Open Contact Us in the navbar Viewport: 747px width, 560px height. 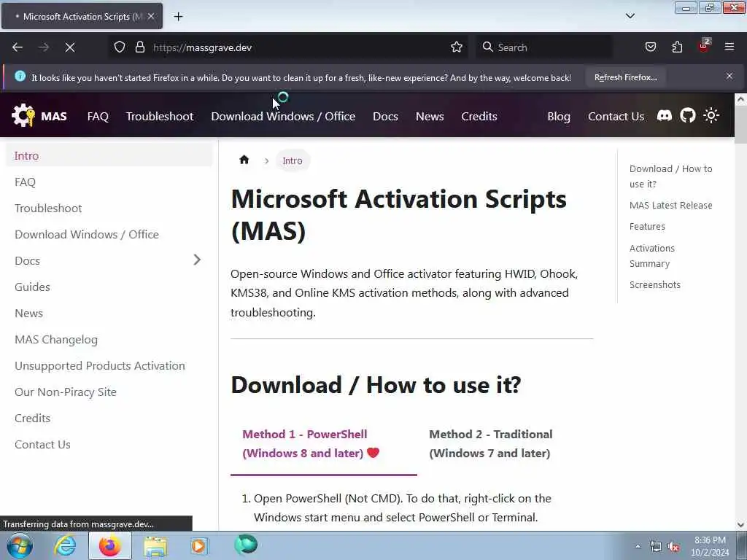616,116
